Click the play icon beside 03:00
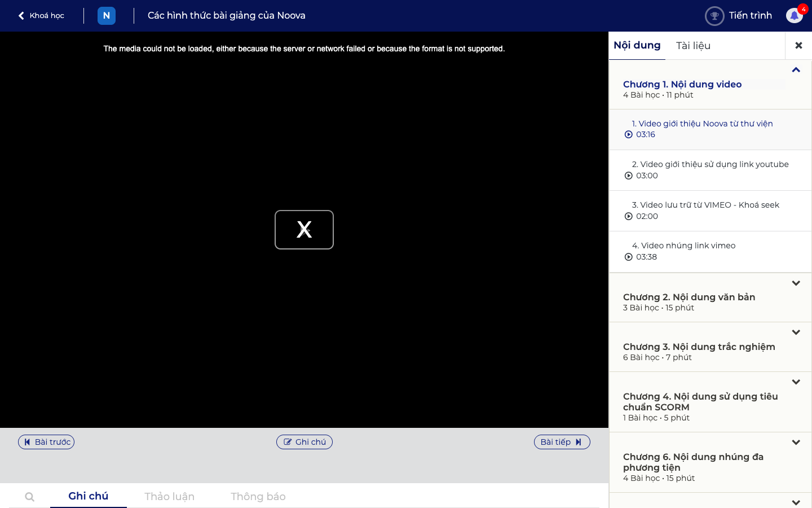812x508 pixels. [x=629, y=176]
